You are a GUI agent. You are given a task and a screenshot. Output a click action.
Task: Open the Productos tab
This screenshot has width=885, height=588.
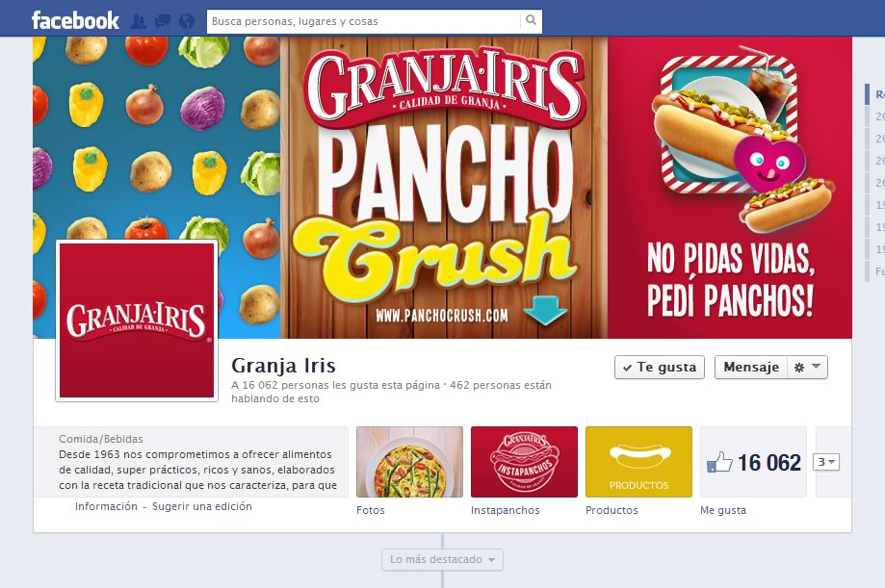click(638, 462)
